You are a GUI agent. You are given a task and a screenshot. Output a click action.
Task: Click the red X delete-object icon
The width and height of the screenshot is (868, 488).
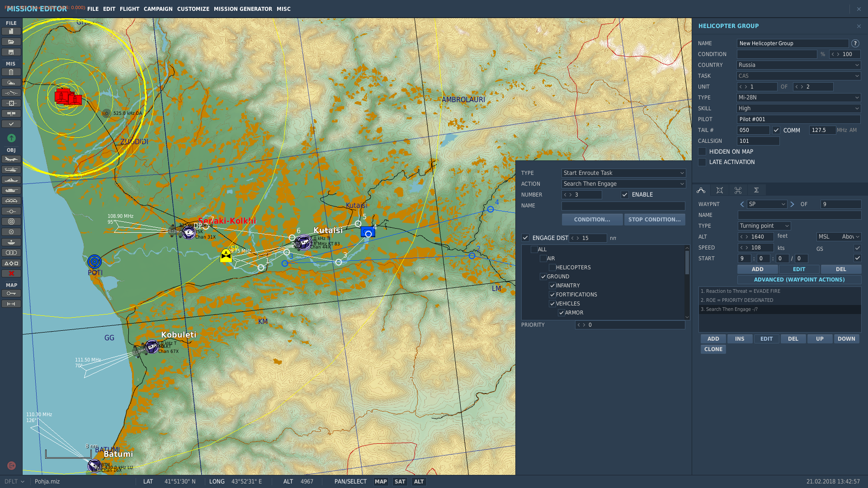11,273
